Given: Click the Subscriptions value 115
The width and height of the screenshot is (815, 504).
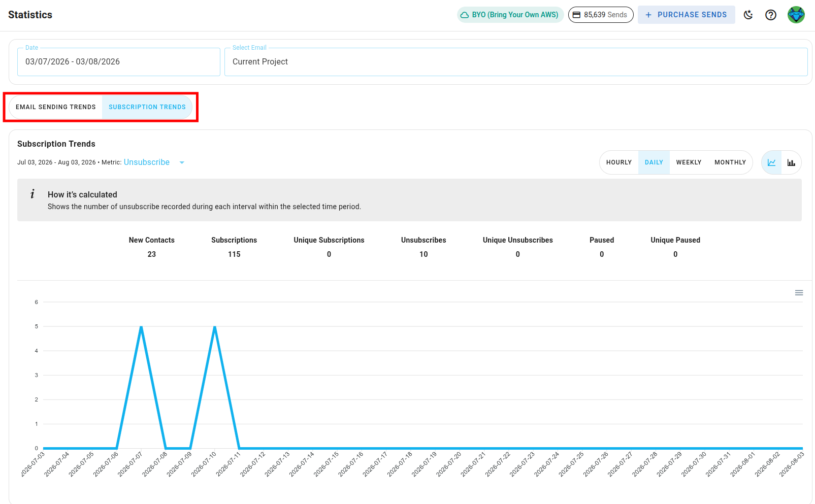Looking at the screenshot, I should tap(234, 254).
